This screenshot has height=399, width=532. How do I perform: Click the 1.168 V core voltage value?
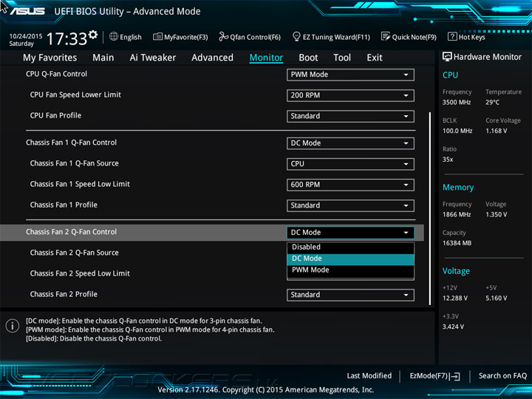(497, 131)
